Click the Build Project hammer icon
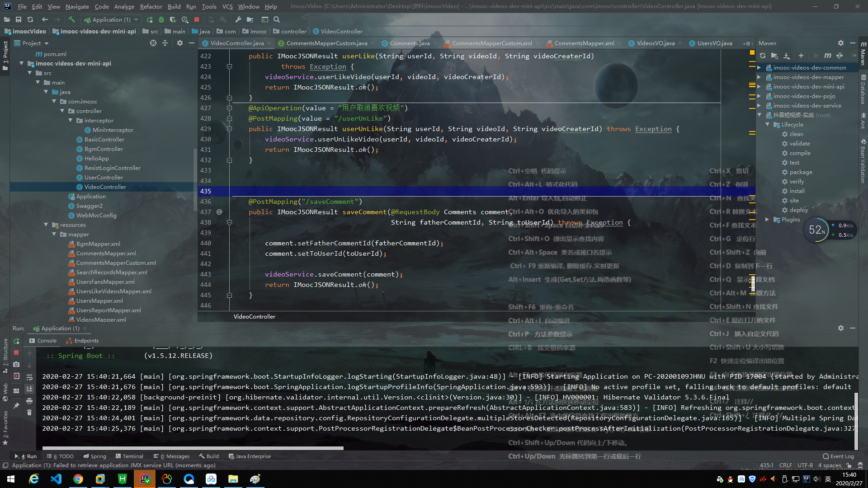868x488 pixels. (71, 19)
